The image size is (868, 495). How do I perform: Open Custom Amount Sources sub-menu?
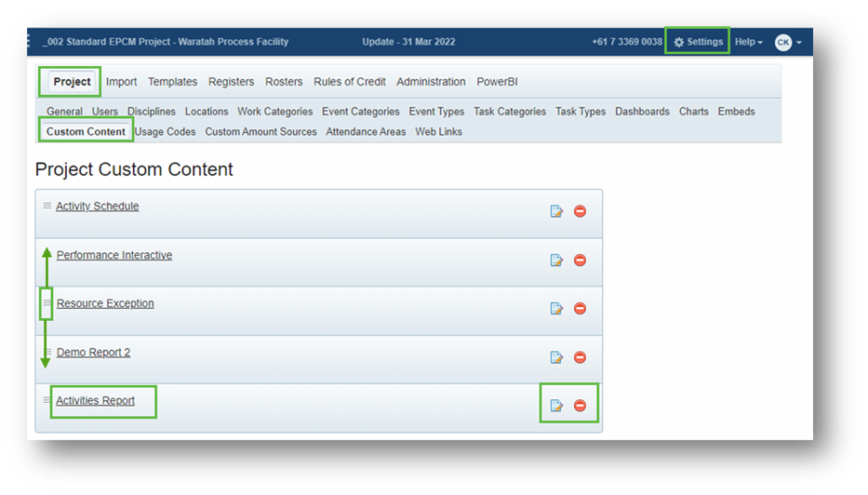(260, 132)
